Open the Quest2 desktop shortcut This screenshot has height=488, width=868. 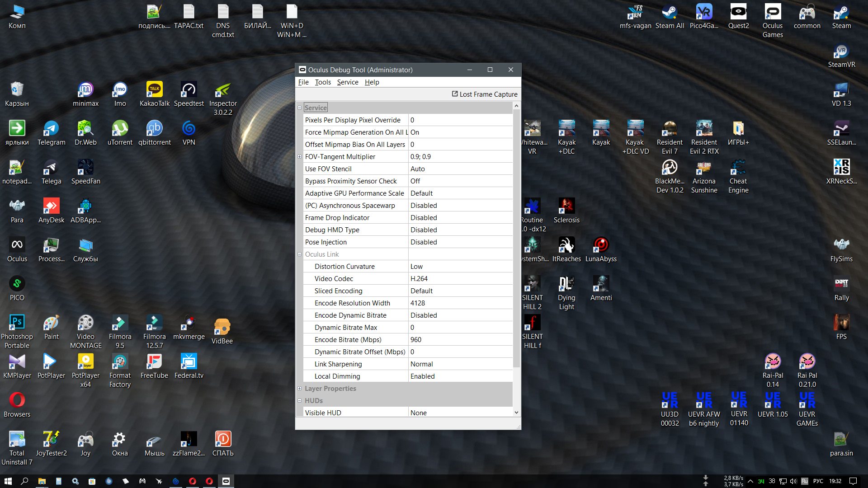pos(738,16)
